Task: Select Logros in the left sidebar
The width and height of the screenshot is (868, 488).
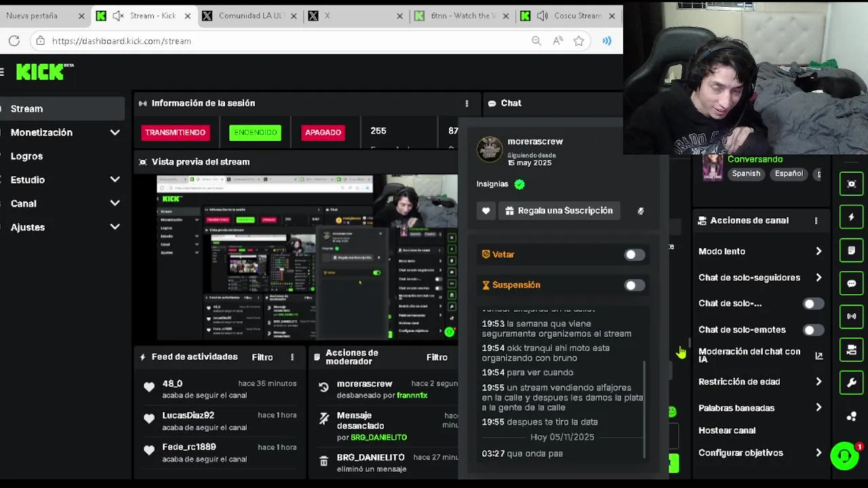Action: [x=62, y=156]
